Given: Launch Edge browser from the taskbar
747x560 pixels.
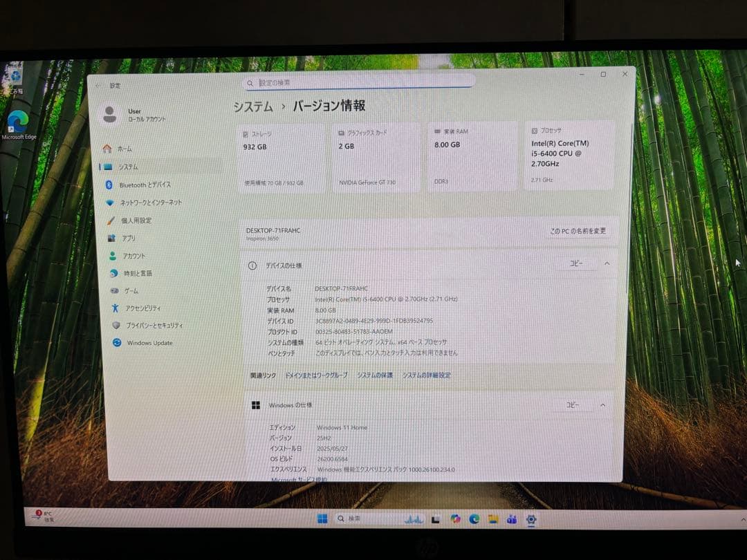Looking at the screenshot, I should [x=474, y=519].
